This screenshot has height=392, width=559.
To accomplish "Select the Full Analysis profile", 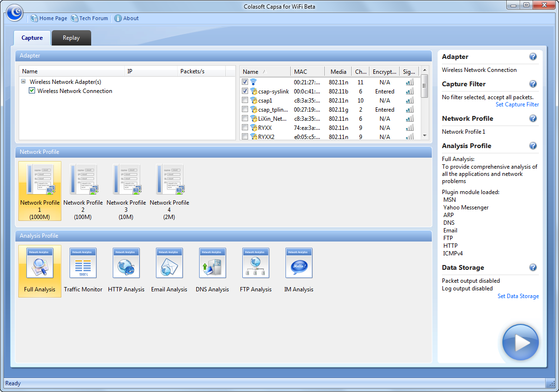I will (x=39, y=271).
